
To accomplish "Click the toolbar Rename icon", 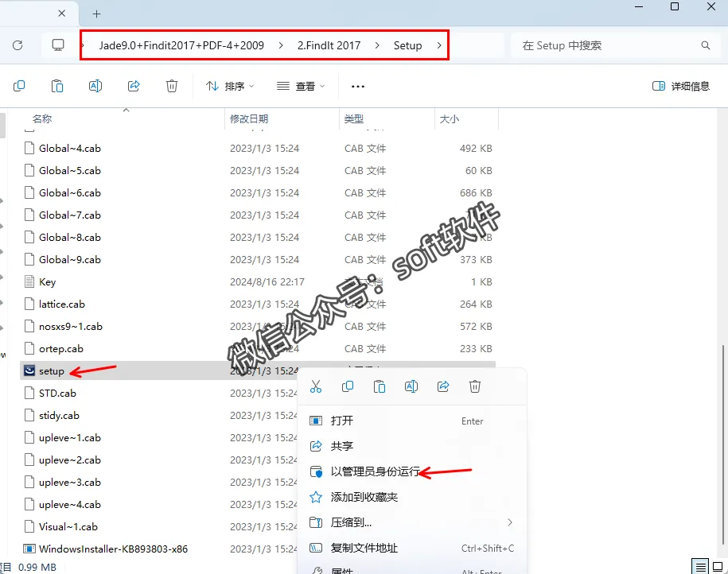I will 95,86.
